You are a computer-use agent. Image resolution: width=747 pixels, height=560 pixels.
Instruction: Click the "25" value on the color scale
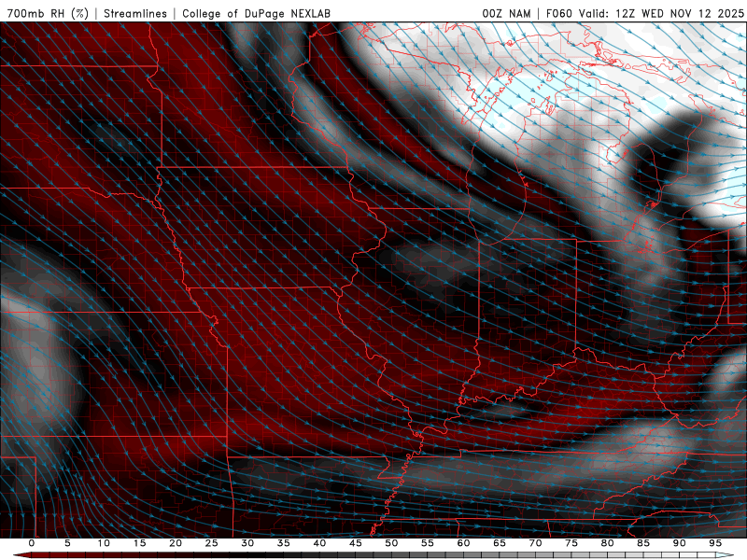[212, 543]
